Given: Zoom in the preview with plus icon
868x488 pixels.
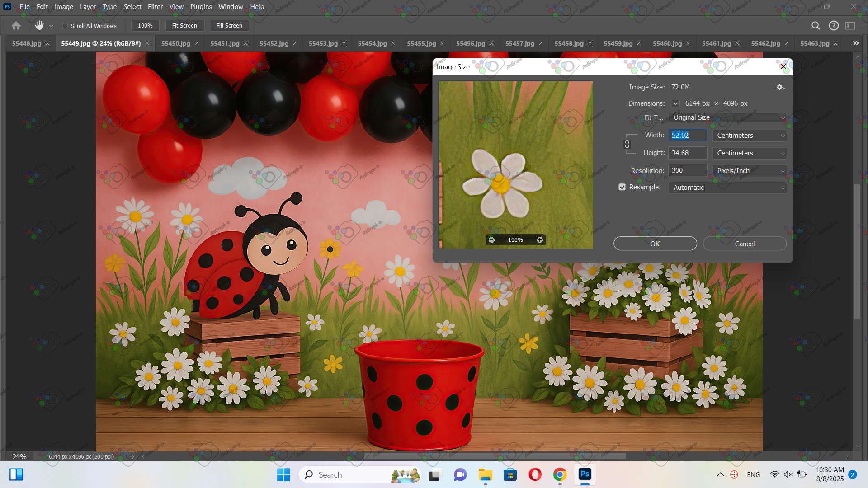Looking at the screenshot, I should 540,240.
